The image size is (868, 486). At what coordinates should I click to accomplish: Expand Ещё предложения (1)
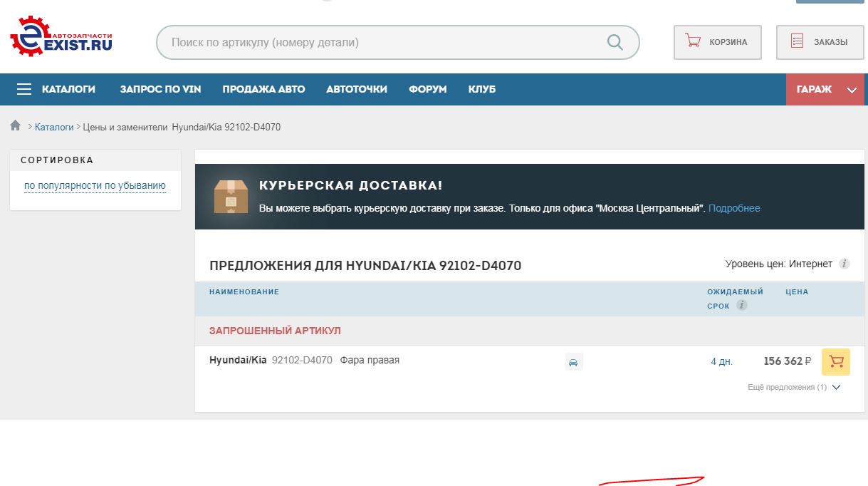click(x=794, y=387)
